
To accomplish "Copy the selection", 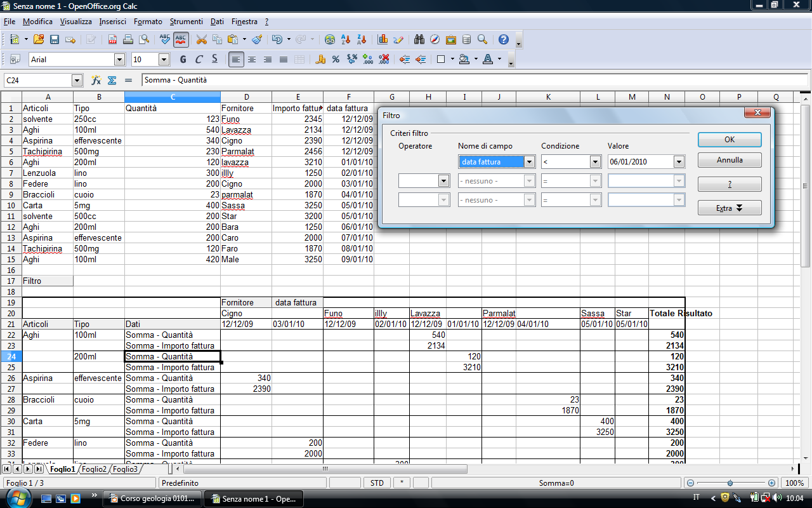I will click(x=218, y=39).
